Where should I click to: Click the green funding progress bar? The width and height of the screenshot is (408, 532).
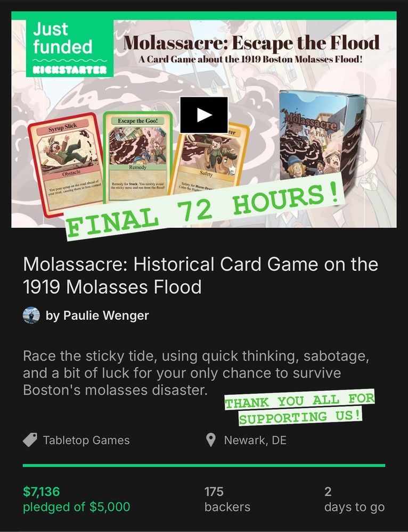coord(204,465)
